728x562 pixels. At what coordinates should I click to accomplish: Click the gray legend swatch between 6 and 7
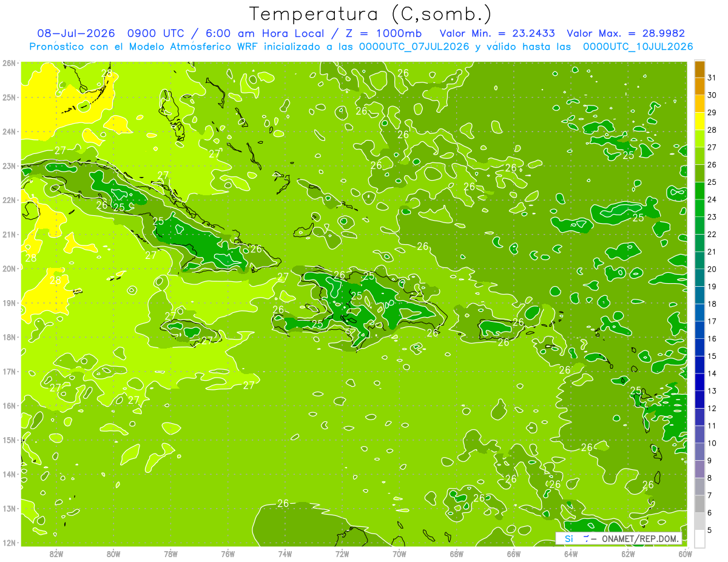699,504
